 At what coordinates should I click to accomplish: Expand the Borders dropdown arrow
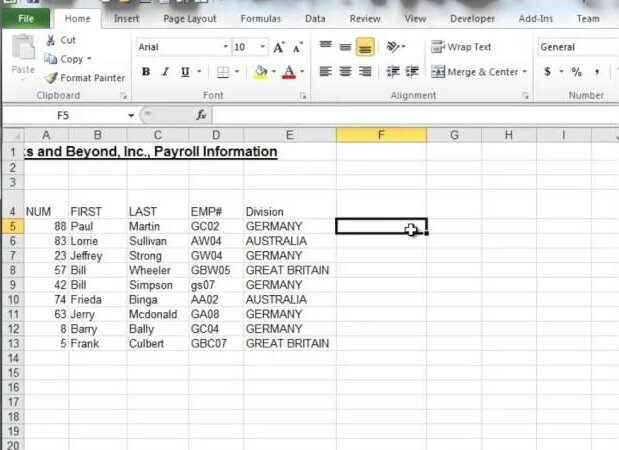click(237, 72)
